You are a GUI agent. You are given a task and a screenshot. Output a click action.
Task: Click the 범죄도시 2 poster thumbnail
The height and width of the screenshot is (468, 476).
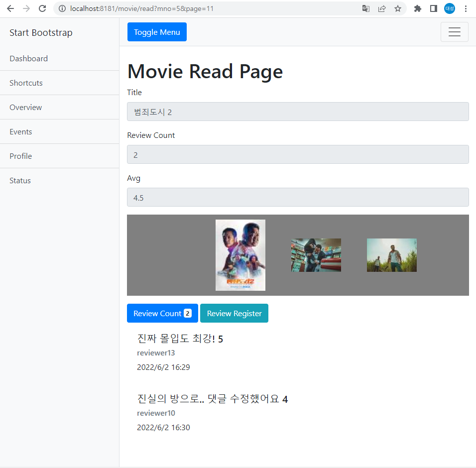point(240,255)
